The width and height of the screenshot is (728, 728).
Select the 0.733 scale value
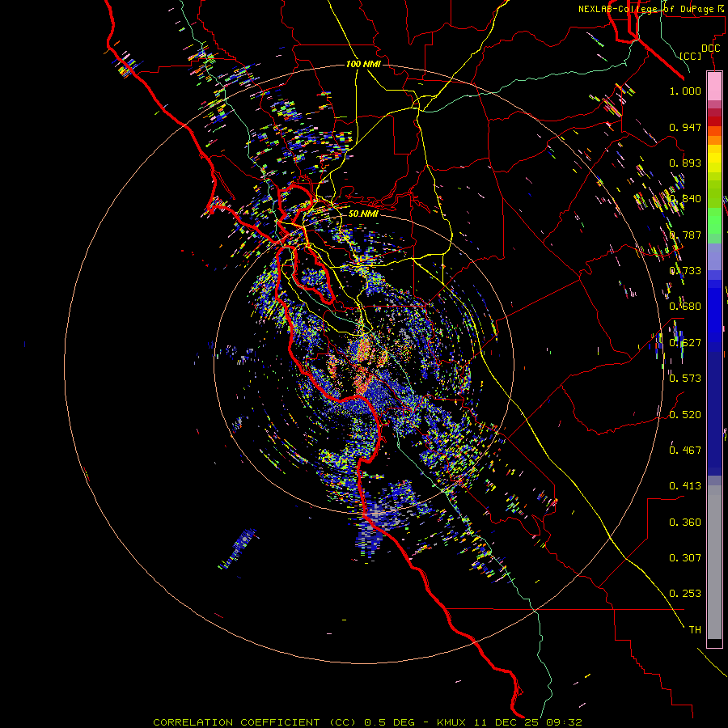click(685, 271)
